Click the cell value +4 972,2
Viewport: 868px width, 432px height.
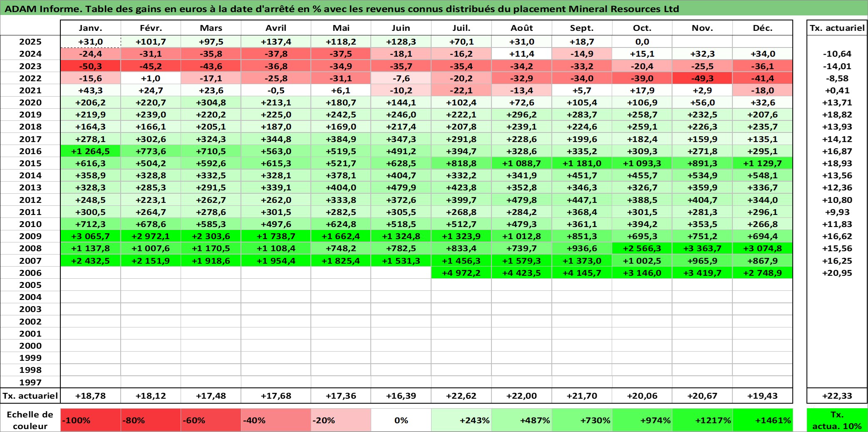pyautogui.click(x=461, y=273)
